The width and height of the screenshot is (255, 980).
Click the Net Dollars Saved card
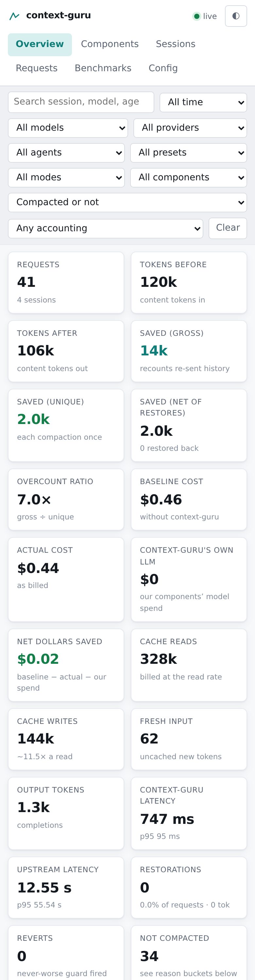pos(66,665)
